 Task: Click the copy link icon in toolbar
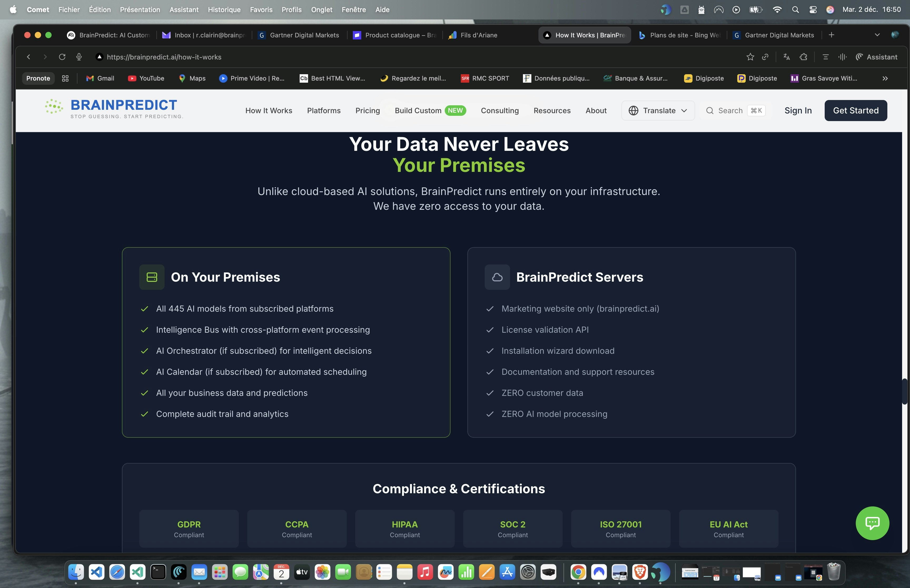click(765, 57)
